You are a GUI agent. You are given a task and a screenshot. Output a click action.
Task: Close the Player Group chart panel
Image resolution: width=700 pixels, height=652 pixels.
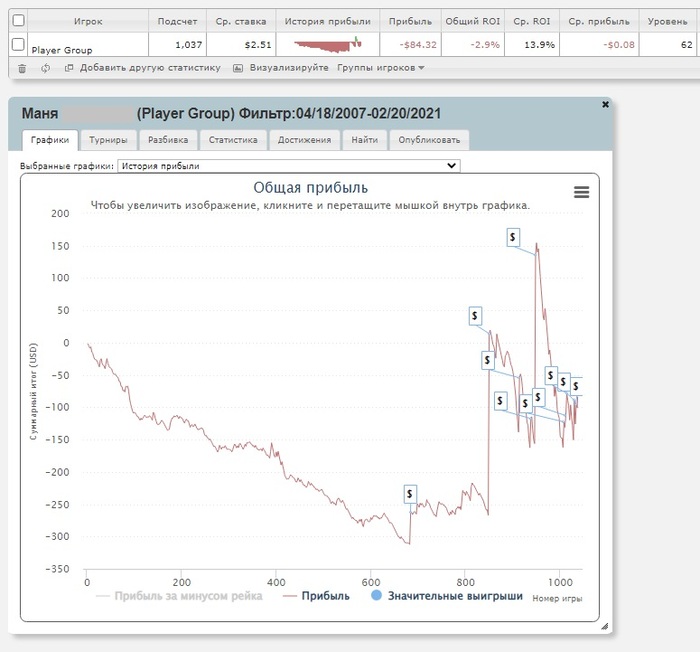(x=605, y=104)
